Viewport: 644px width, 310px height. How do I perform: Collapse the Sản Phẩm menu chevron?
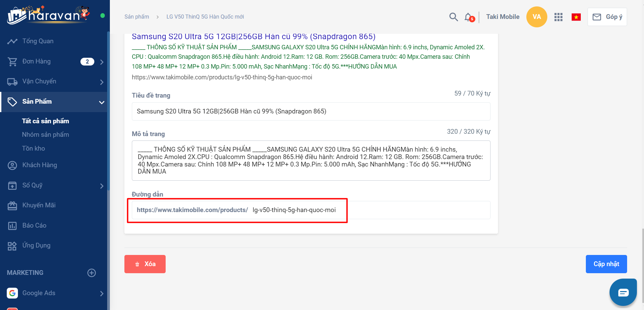tap(102, 102)
